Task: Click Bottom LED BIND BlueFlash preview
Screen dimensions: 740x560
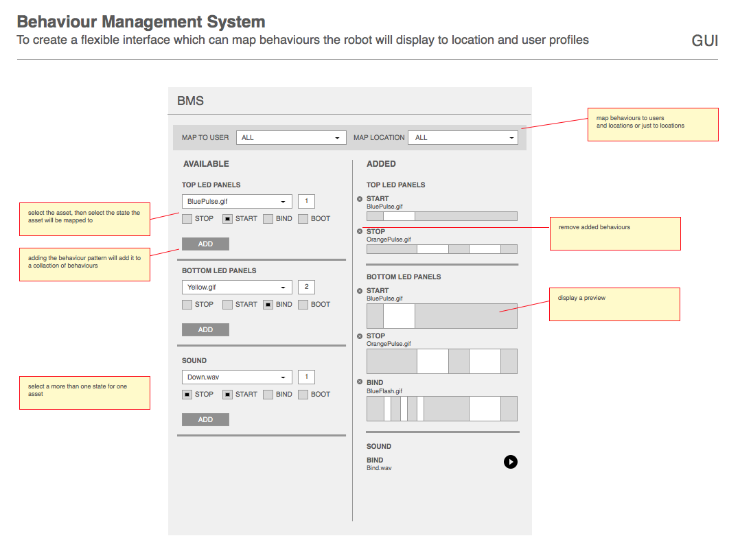Action: point(442,408)
